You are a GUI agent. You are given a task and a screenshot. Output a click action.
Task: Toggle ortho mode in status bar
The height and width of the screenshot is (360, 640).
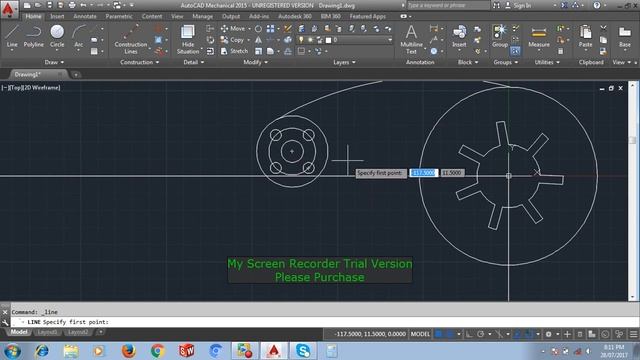pos(469,334)
